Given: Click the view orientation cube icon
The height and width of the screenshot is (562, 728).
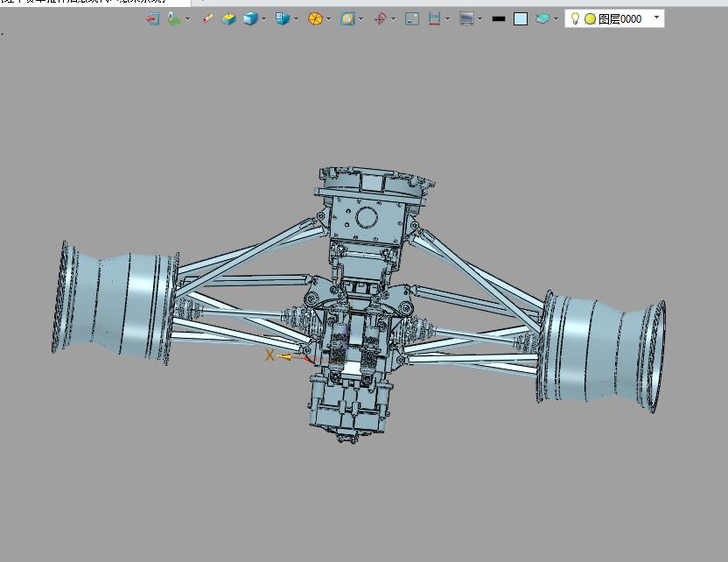Looking at the screenshot, I should [283, 19].
